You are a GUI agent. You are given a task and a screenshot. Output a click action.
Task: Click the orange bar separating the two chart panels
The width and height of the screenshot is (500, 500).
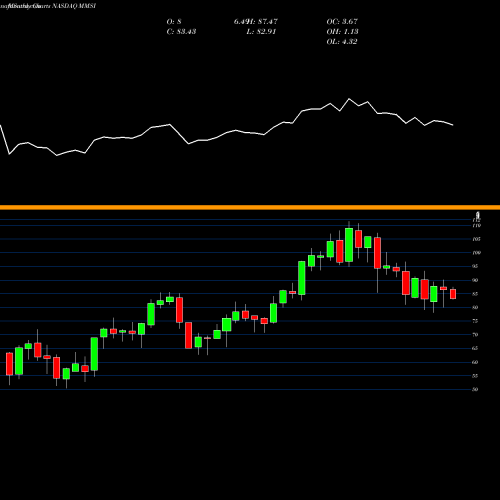tap(250, 208)
